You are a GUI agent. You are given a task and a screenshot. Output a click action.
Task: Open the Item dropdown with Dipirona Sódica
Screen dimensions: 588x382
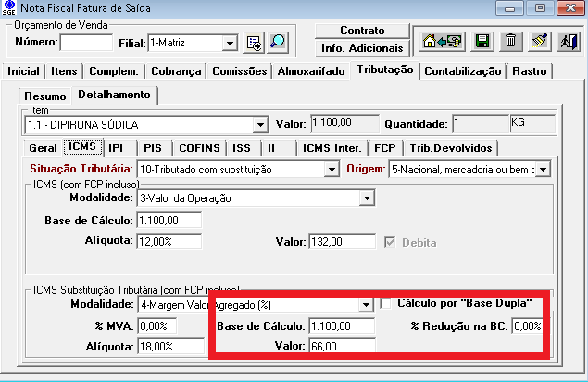pyautogui.click(x=259, y=124)
